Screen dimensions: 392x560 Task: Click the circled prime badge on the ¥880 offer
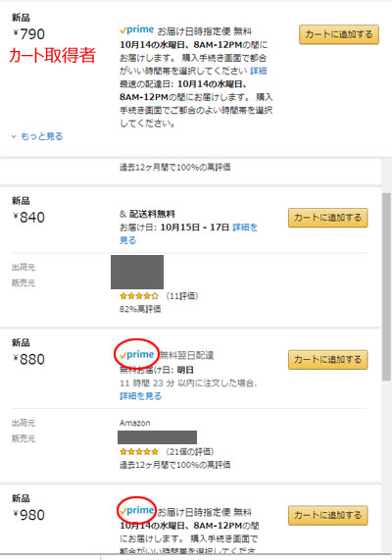[137, 355]
